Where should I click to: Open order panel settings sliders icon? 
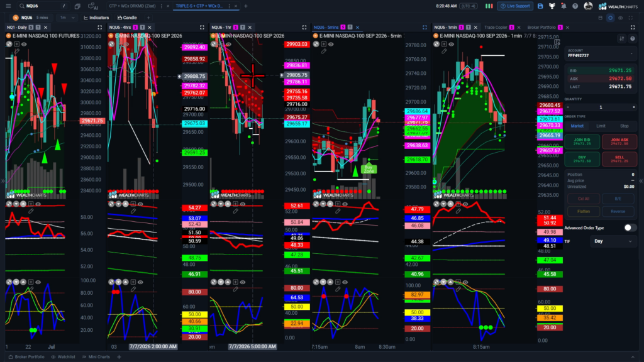click(622, 38)
